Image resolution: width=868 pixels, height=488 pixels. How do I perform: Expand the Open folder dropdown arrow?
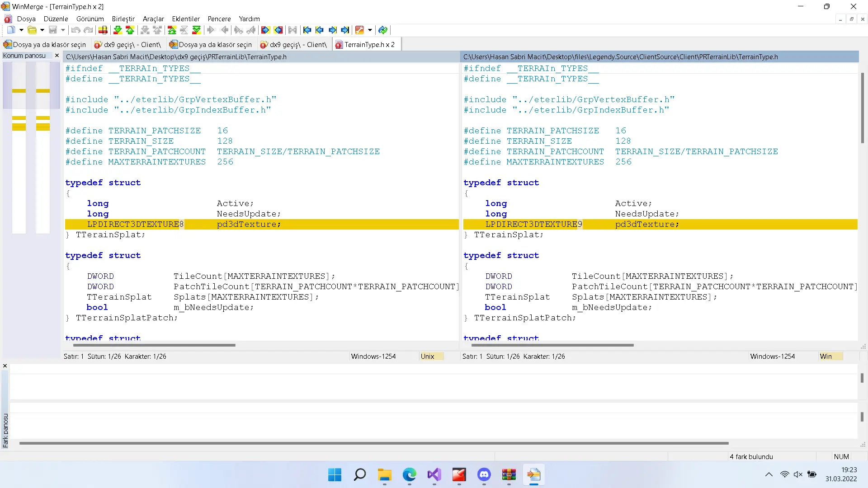[42, 30]
